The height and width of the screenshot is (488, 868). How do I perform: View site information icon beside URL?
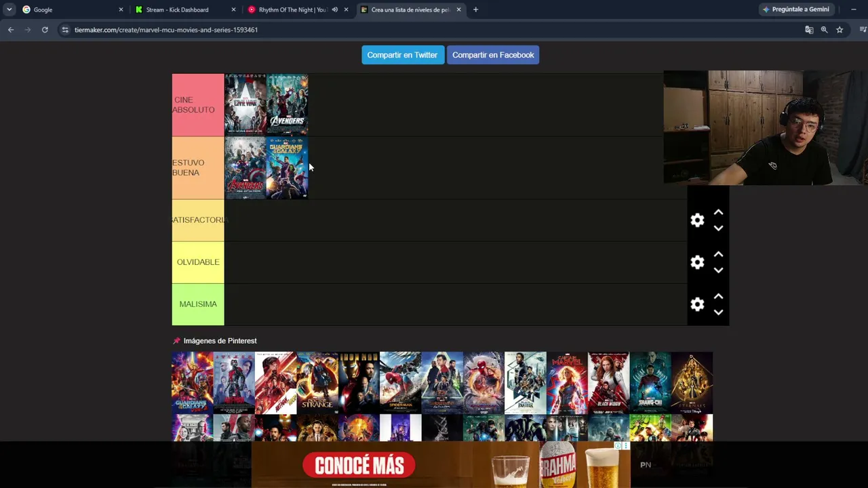(x=65, y=30)
